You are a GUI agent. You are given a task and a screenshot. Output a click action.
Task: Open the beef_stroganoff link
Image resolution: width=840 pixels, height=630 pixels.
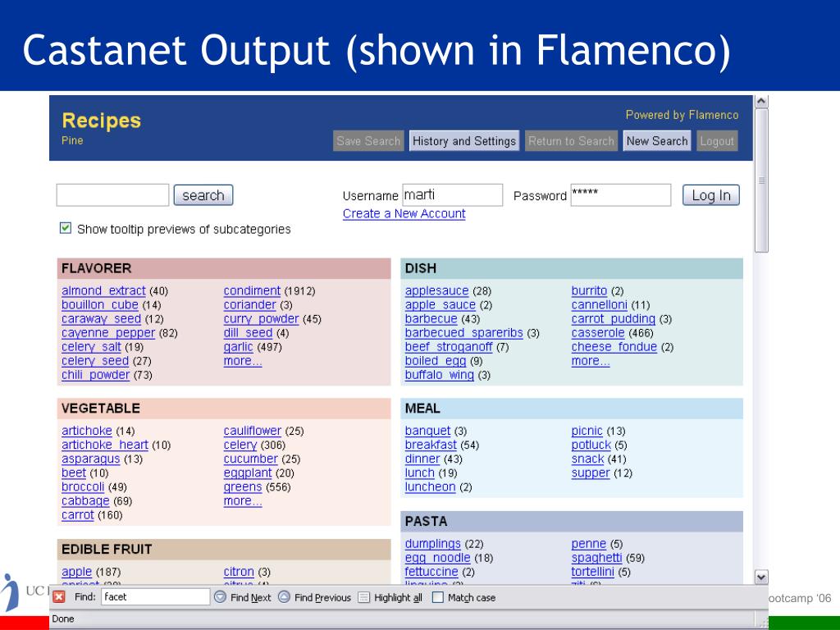(449, 347)
